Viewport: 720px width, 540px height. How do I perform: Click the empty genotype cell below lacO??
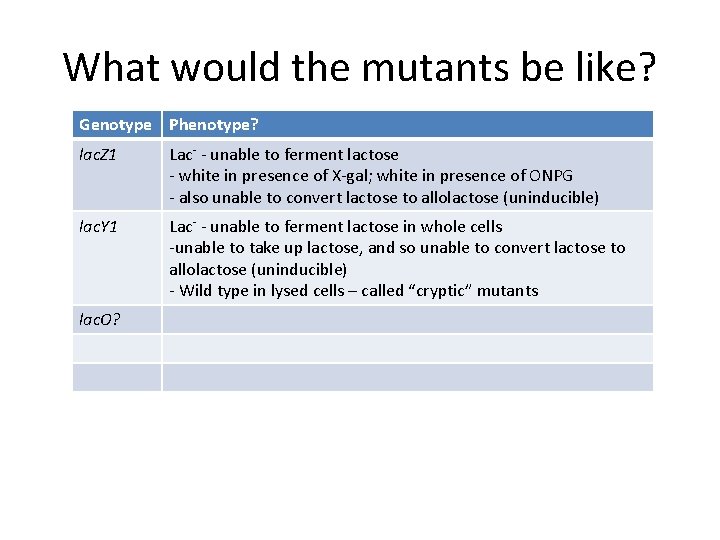[x=117, y=349]
